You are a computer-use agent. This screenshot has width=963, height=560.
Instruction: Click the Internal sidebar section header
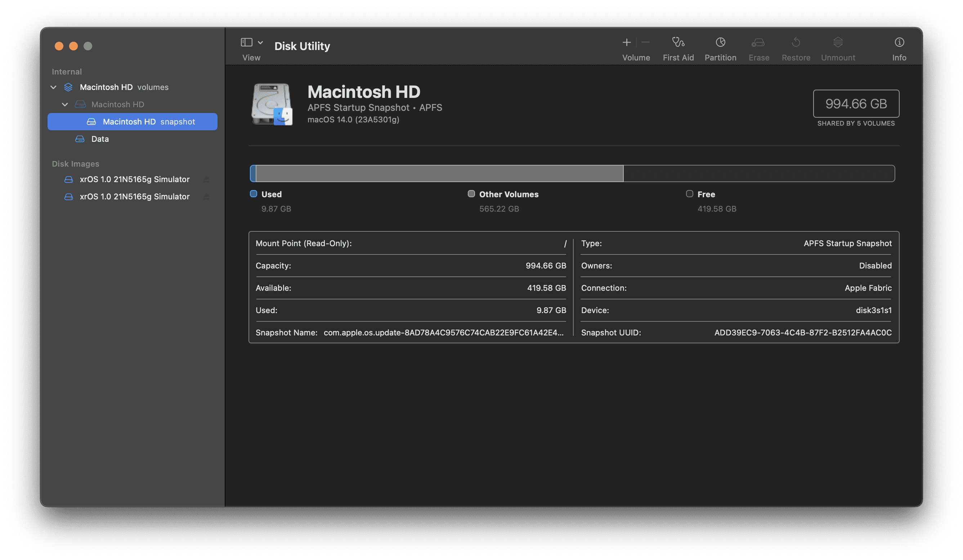pyautogui.click(x=67, y=71)
